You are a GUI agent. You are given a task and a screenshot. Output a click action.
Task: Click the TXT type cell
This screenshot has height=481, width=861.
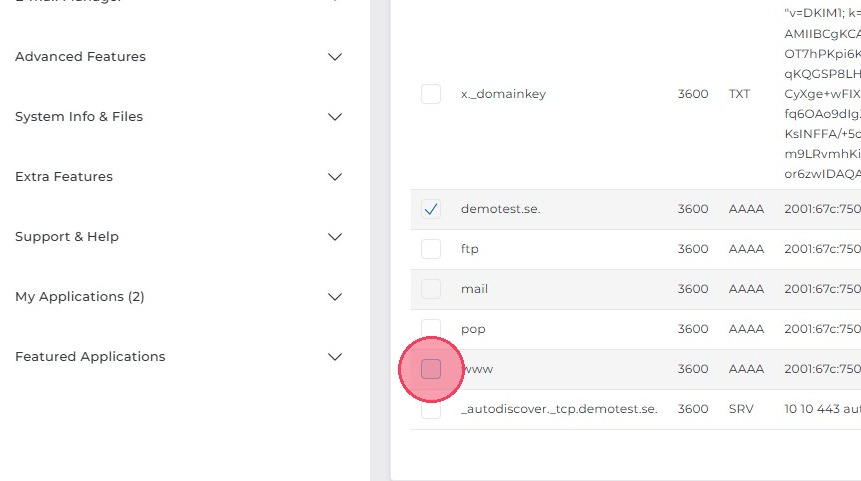coord(739,94)
